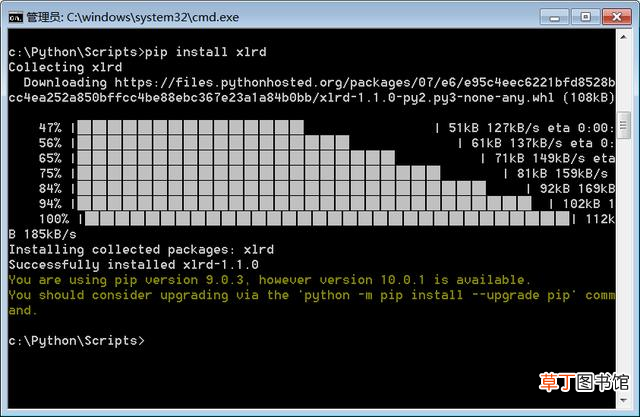The width and height of the screenshot is (640, 417).
Task: Click the final c:\Python\Scripts> prompt
Action: [x=77, y=341]
